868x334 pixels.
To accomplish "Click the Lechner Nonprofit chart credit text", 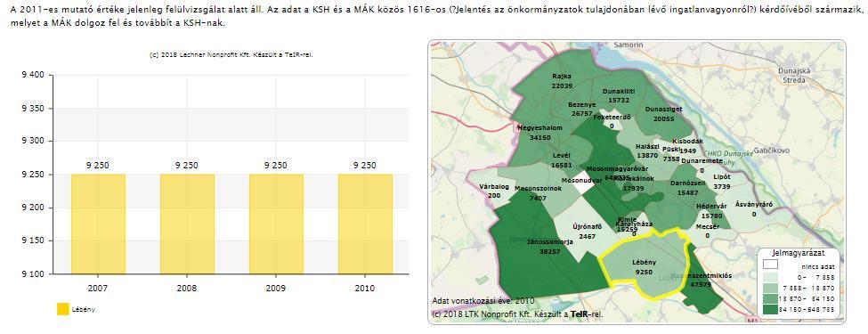I will (x=231, y=54).
